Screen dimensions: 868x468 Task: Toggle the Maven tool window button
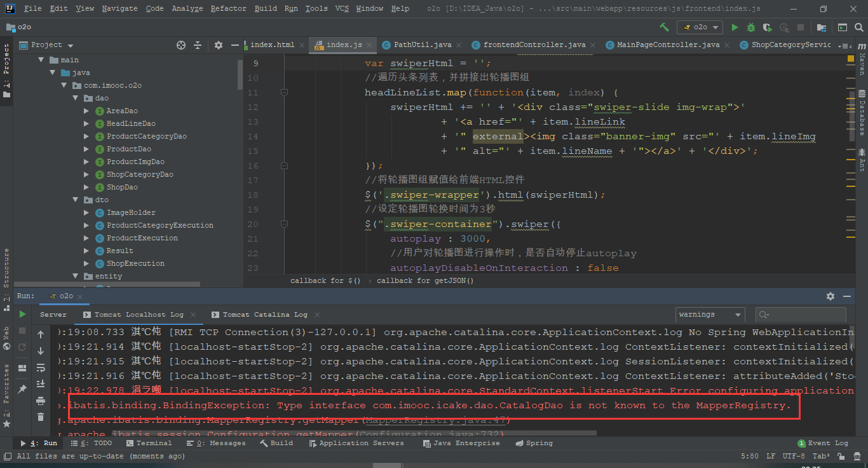(862, 59)
